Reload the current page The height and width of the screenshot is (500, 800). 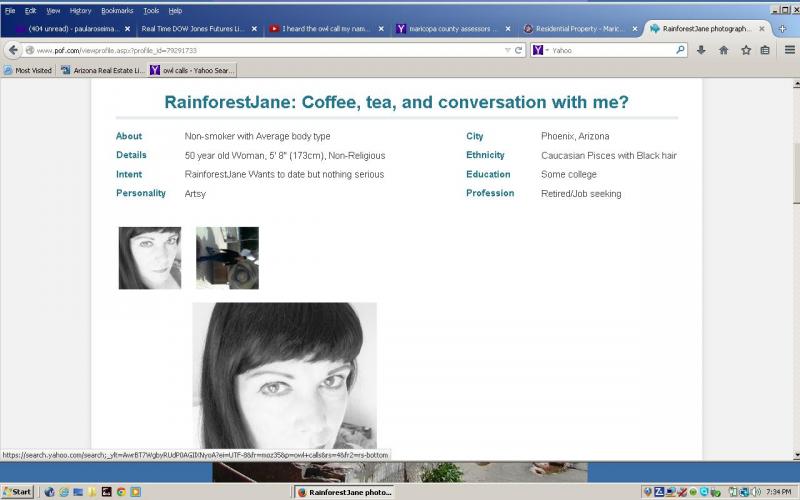coord(518,50)
